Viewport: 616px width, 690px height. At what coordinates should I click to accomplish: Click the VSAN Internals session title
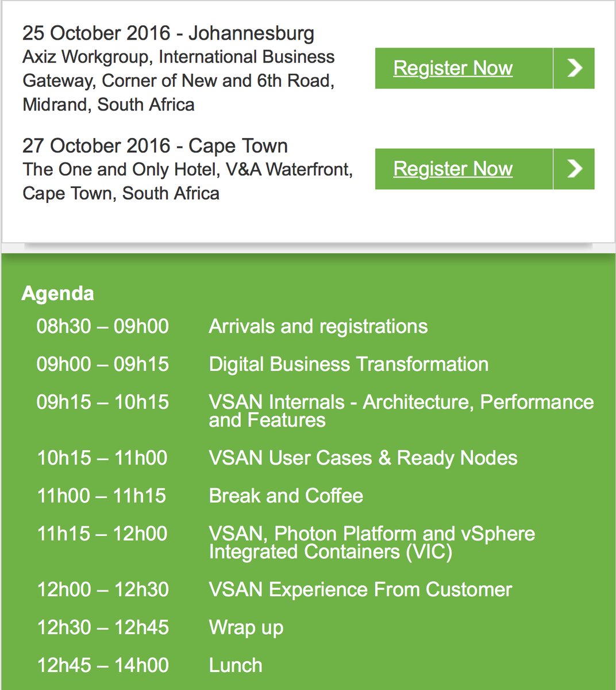(401, 411)
